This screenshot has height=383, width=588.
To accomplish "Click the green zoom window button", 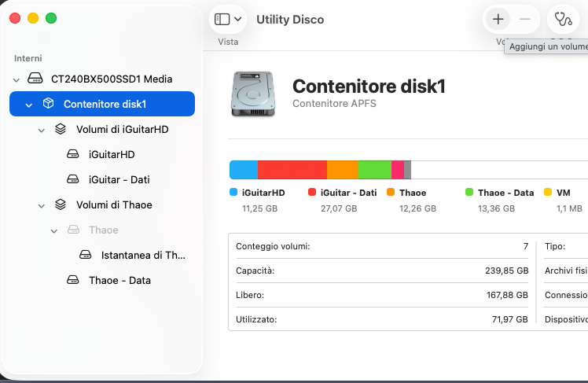I will (51, 18).
